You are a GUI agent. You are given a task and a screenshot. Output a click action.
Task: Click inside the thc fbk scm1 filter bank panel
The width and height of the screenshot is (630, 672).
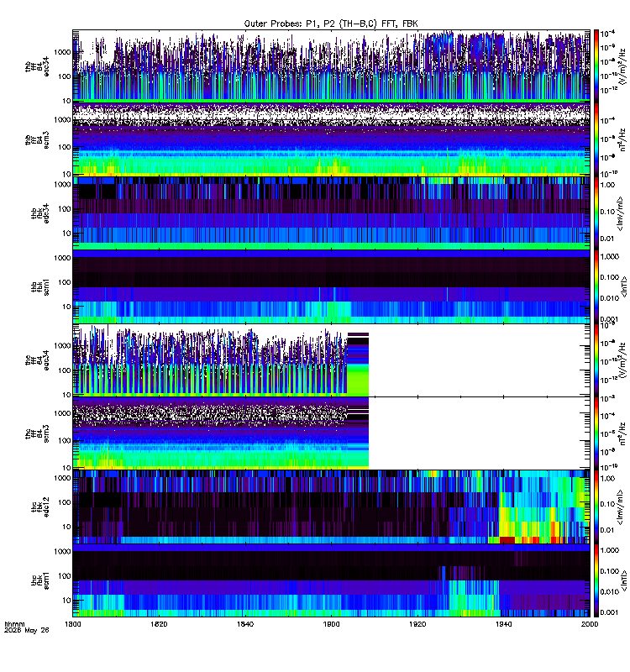(331, 580)
